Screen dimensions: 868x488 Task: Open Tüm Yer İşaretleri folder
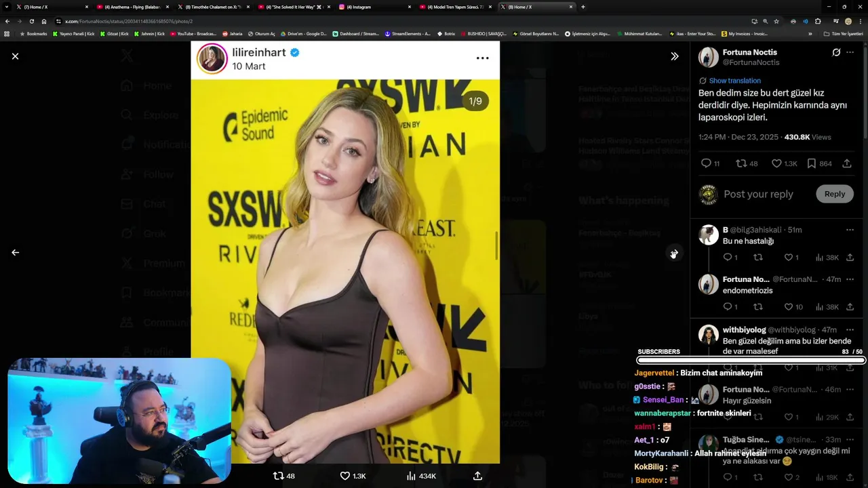tap(844, 33)
